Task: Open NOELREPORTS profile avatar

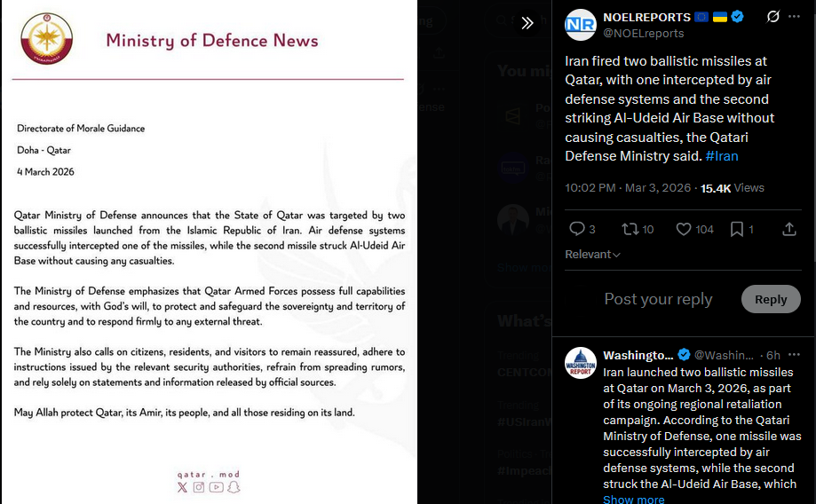Action: [580, 25]
